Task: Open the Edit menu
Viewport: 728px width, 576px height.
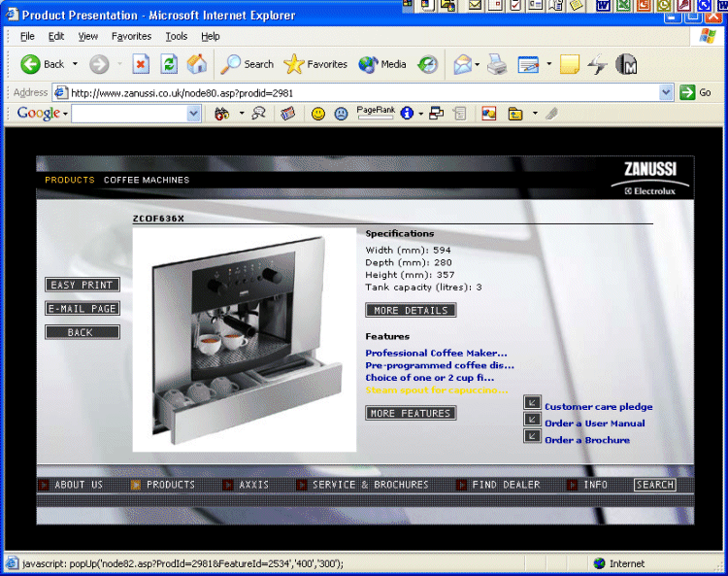Action: (56, 36)
